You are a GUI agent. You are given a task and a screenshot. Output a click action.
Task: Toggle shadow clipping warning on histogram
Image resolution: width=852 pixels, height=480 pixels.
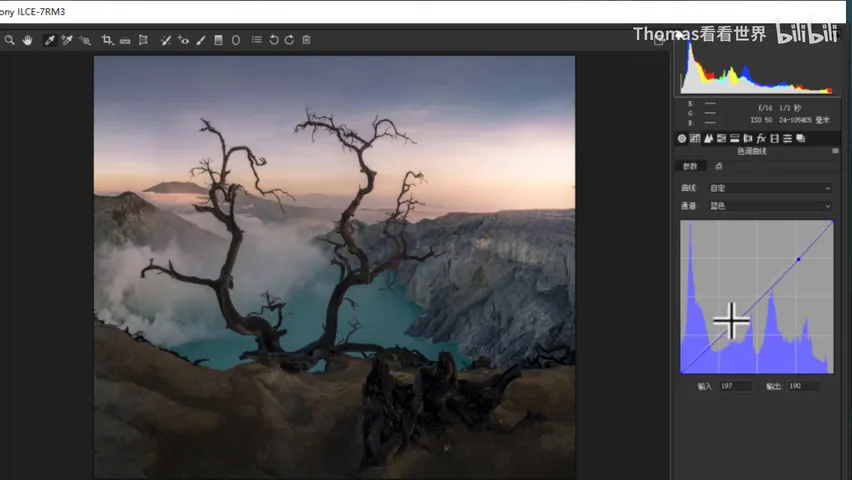point(680,35)
